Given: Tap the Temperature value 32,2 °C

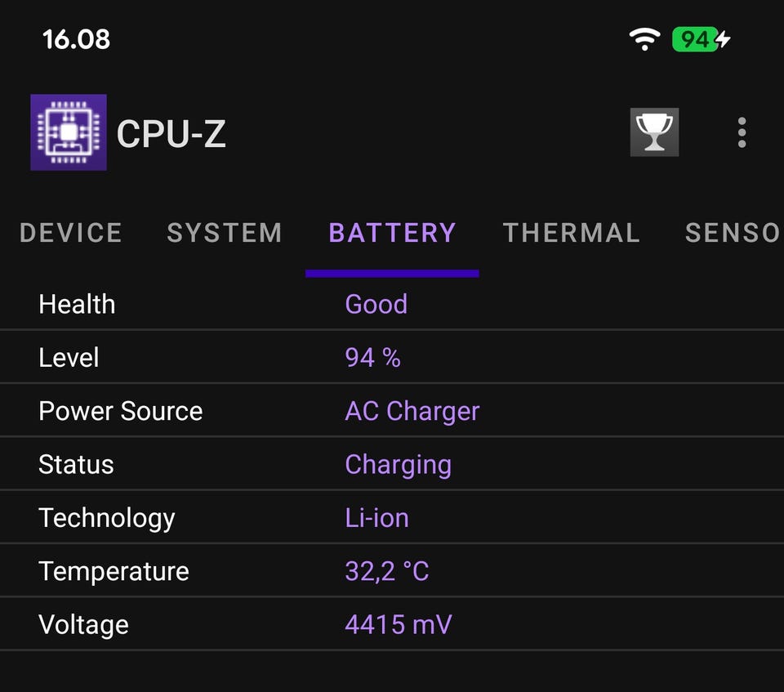Looking at the screenshot, I should [386, 571].
